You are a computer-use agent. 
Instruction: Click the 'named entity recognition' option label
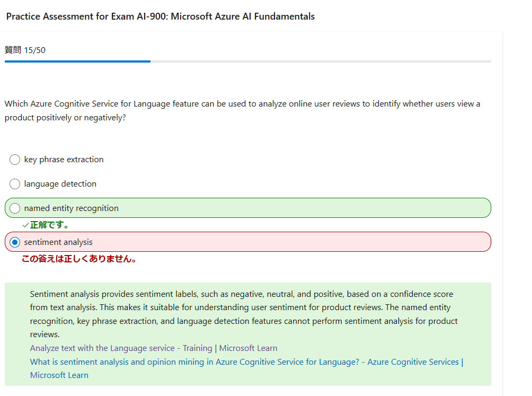71,208
